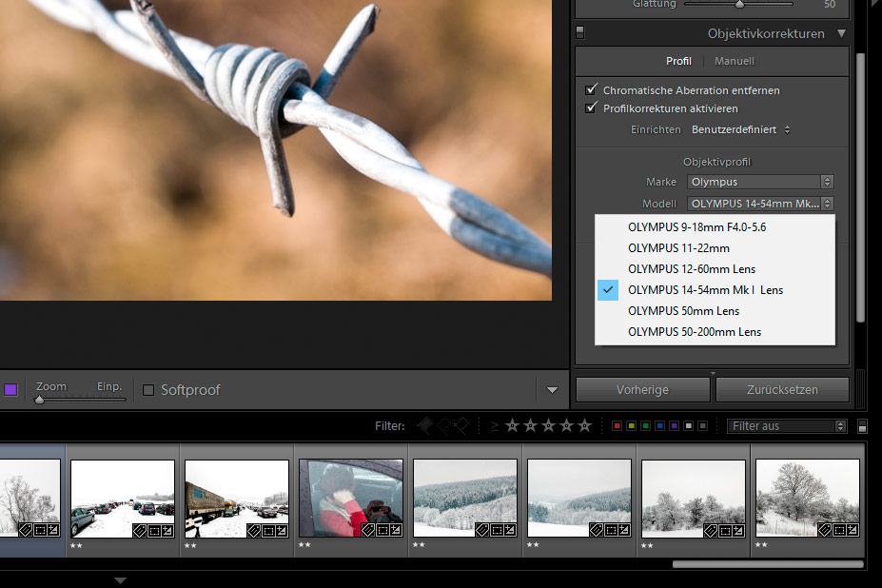Collapse filmstrip with bottom triangle

(121, 580)
